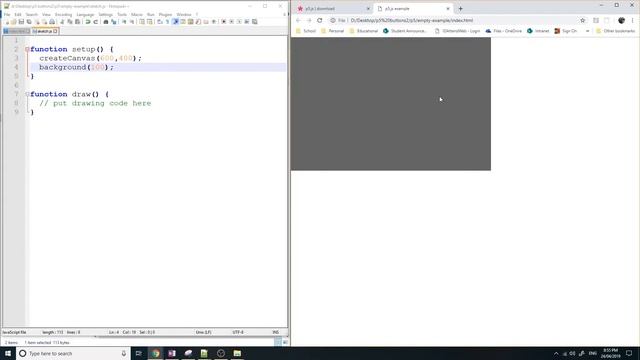Open the School bookmarks folder

(306, 31)
